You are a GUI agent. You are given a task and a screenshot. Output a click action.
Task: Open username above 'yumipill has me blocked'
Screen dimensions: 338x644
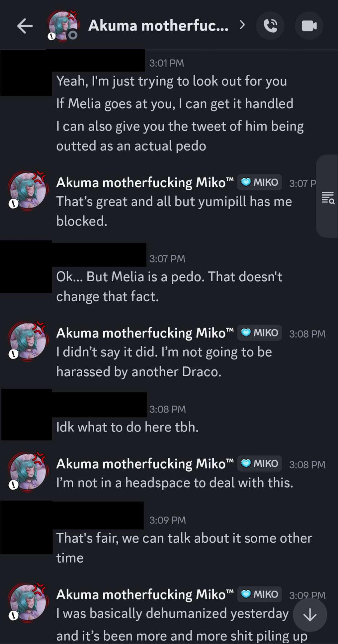click(x=145, y=183)
